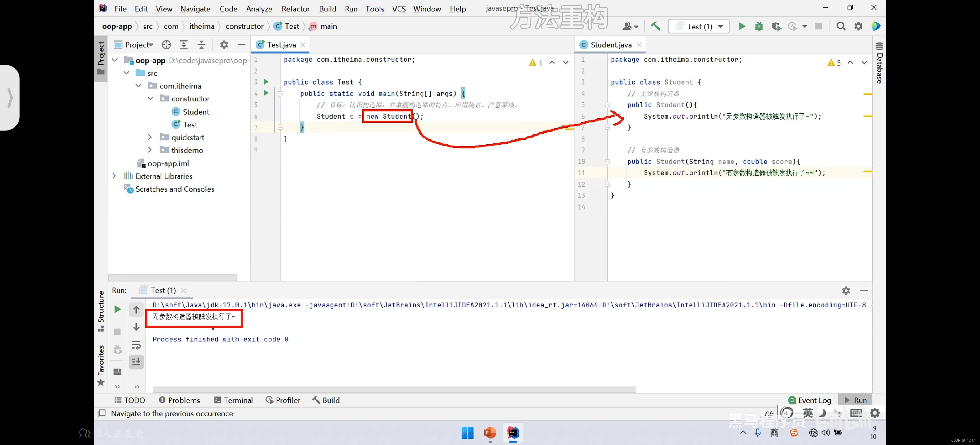The image size is (980, 445).
Task: Click the Project panel horizontal scrollbar
Action: coord(172,278)
